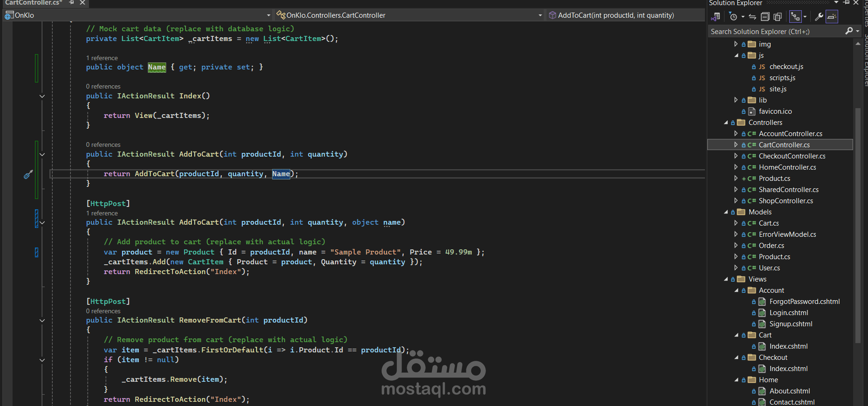Toggle Preview Selected Items button
The image size is (868, 406).
pyautogui.click(x=832, y=17)
